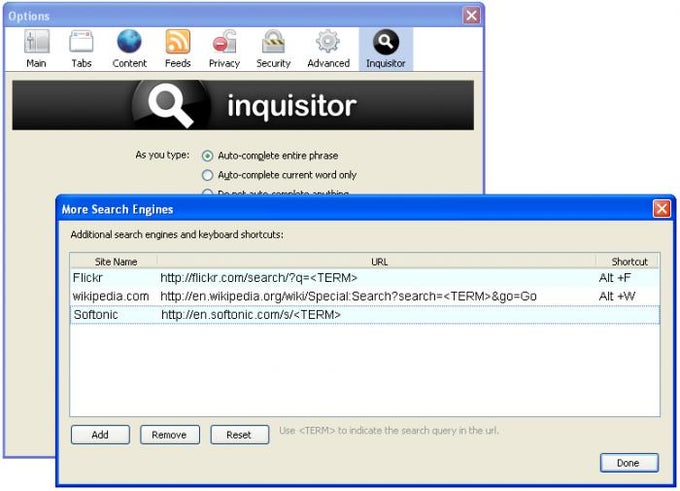
Task: Click the Reset button
Action: [239, 435]
